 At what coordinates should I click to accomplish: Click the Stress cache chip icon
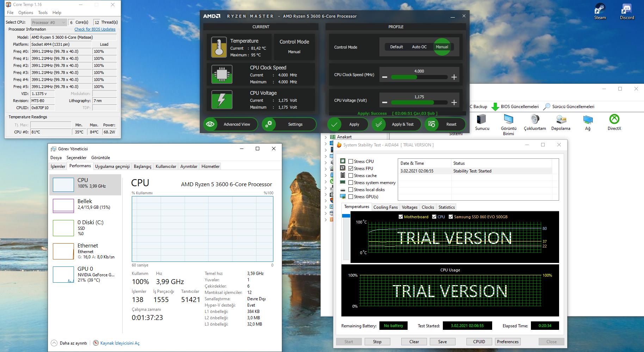tap(343, 175)
